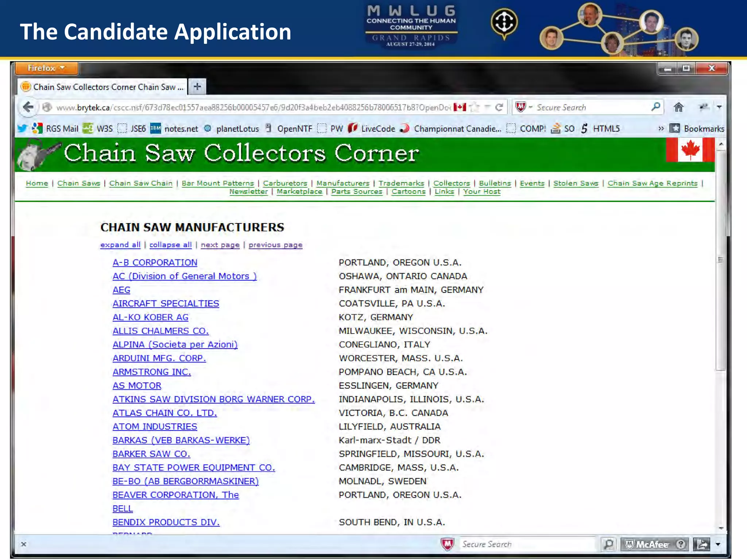Click the McAfee help button in bottom bar

(x=680, y=544)
